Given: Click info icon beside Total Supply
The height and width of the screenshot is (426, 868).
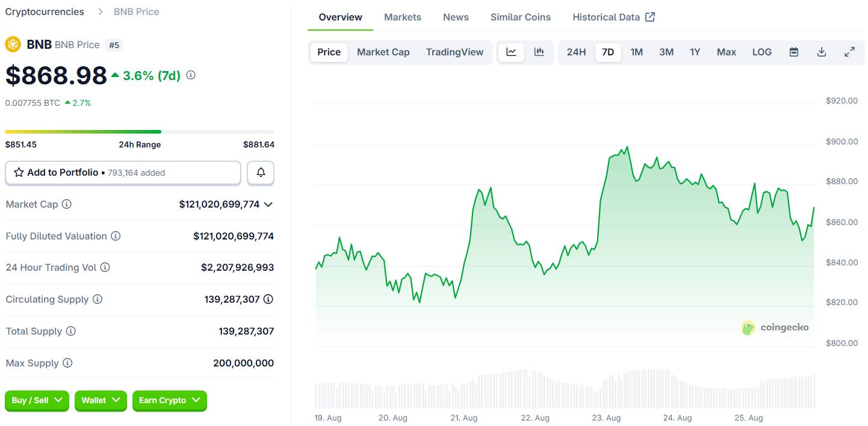Looking at the screenshot, I should (71, 332).
